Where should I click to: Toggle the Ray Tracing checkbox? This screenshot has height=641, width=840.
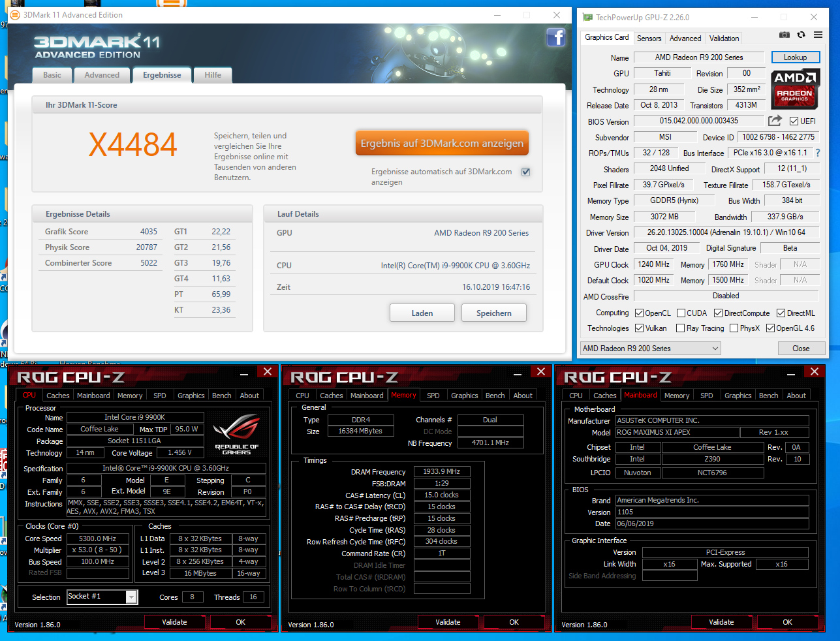680,328
